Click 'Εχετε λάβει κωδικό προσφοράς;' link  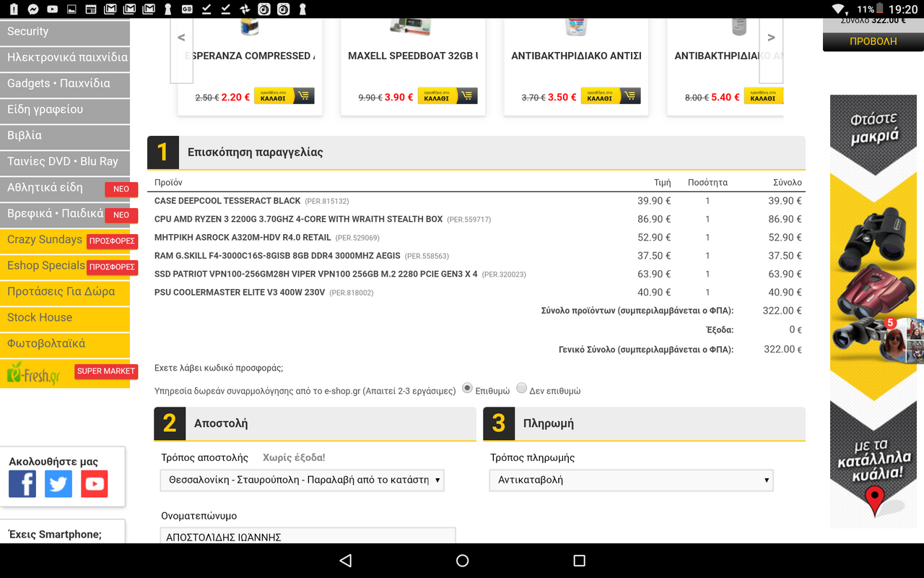tap(219, 368)
